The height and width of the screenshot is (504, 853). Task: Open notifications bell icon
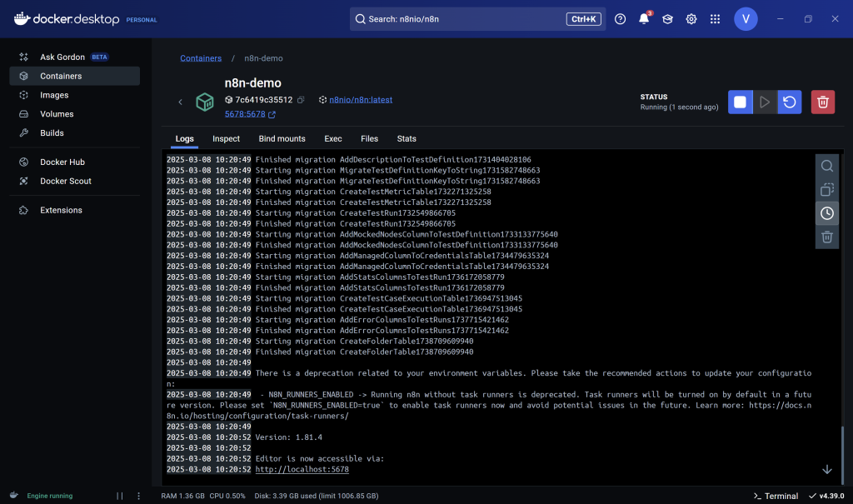[644, 19]
